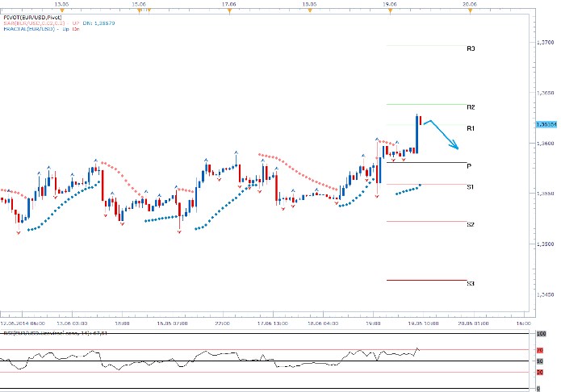Click the 17.06 date label on top axis
The image size is (561, 392).
tap(229, 4)
